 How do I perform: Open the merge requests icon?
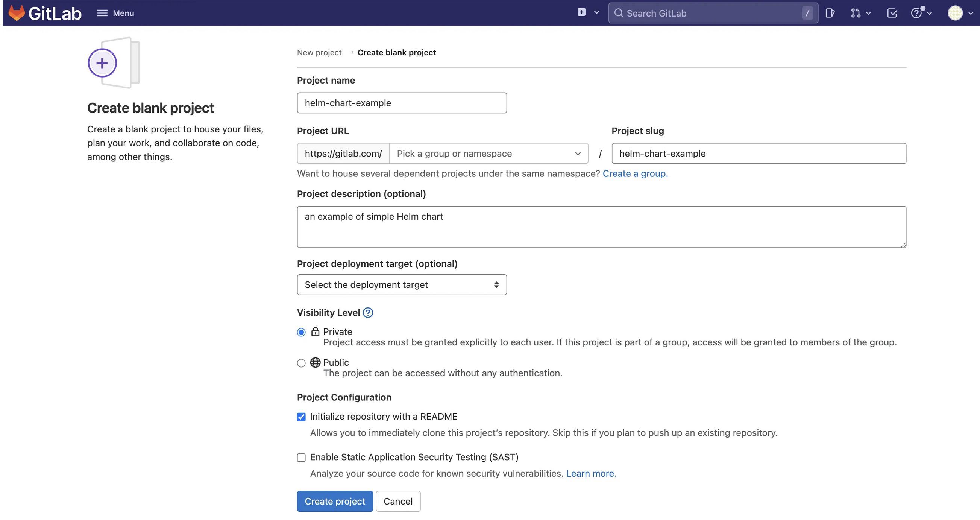tap(856, 13)
